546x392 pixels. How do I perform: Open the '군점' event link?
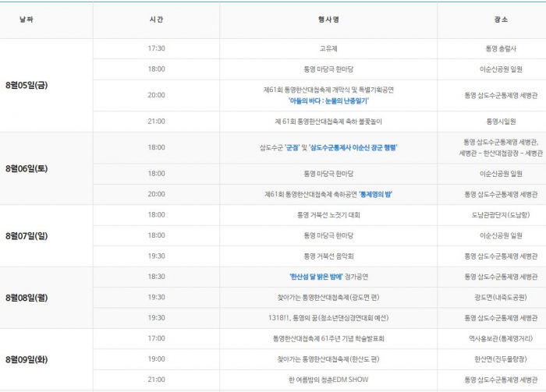coord(292,147)
